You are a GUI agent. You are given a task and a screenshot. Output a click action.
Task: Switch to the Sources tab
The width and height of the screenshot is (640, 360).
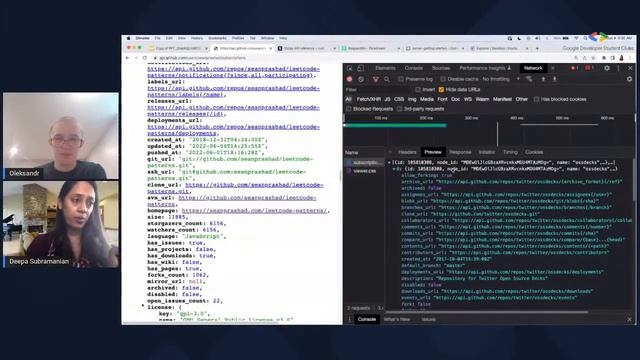pos(441,68)
